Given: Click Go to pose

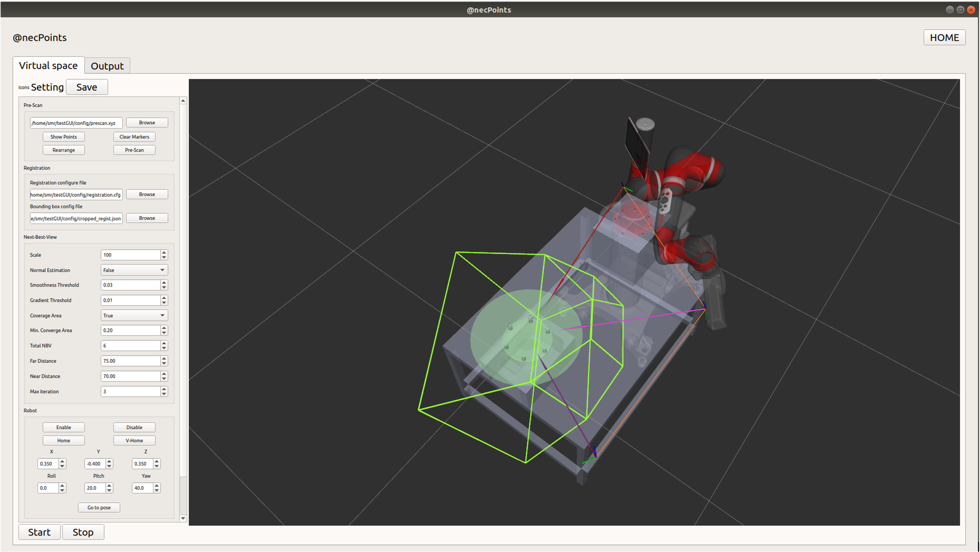Looking at the screenshot, I should click(98, 507).
